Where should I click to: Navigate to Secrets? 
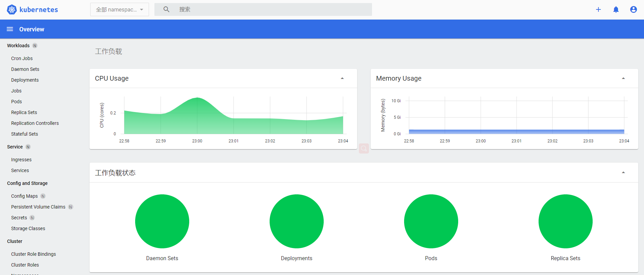[x=19, y=218]
